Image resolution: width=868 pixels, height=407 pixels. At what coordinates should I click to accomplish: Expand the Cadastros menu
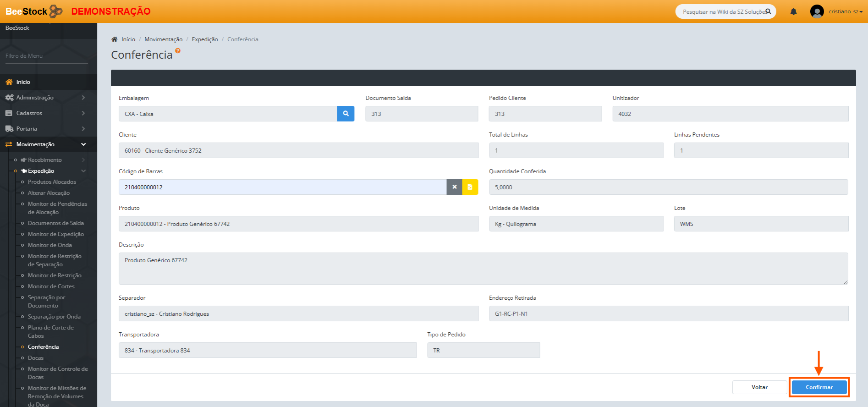point(48,113)
